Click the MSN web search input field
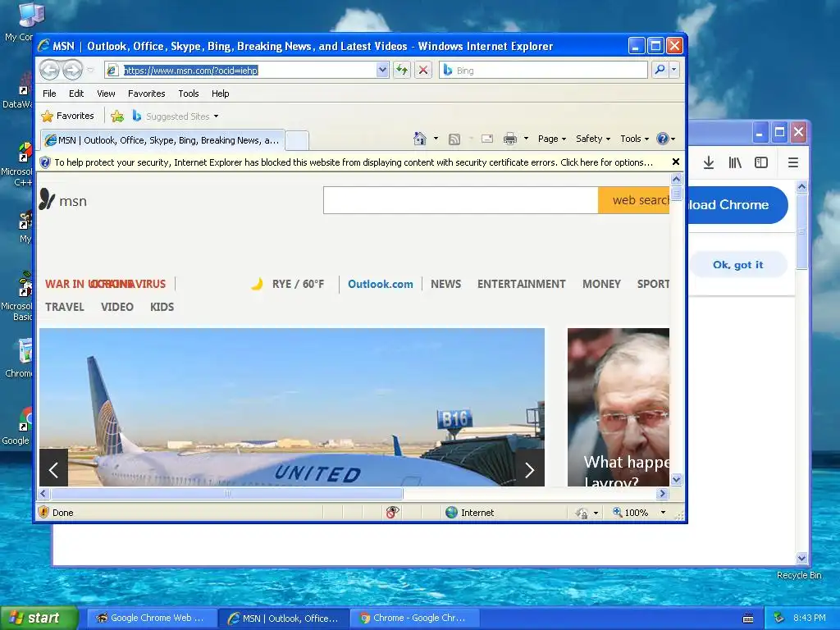Viewport: 840px width, 630px height. pos(461,200)
